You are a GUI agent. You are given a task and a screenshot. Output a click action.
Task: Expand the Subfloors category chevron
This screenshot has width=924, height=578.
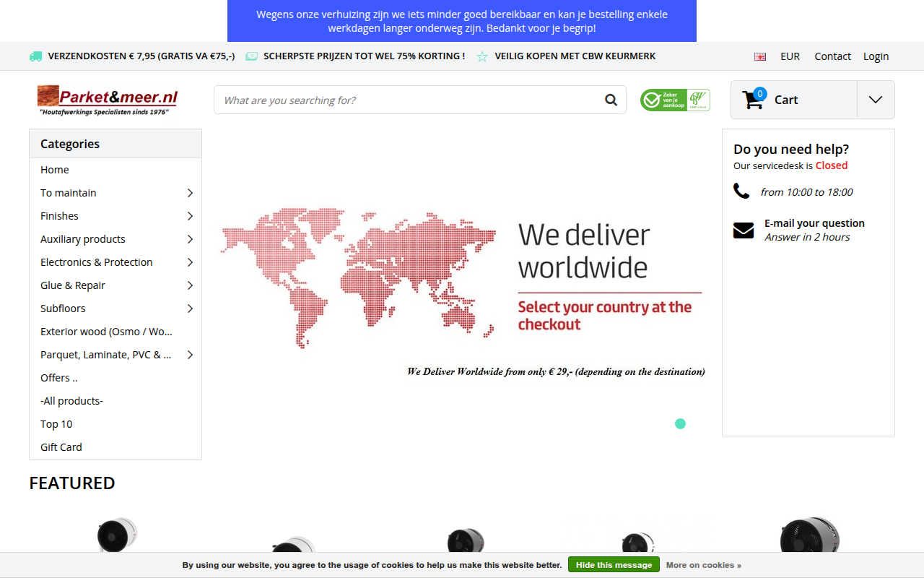190,309
